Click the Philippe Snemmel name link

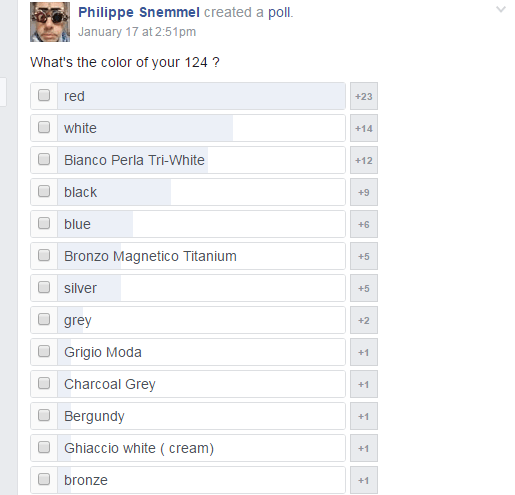pyautogui.click(x=139, y=12)
